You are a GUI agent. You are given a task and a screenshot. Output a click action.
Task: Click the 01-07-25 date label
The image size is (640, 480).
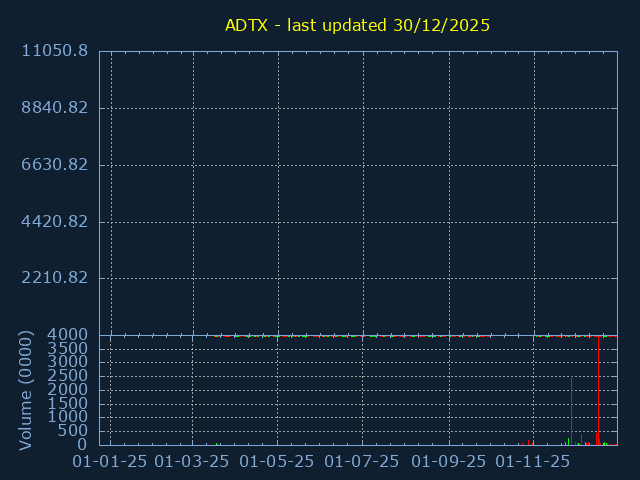(x=363, y=462)
